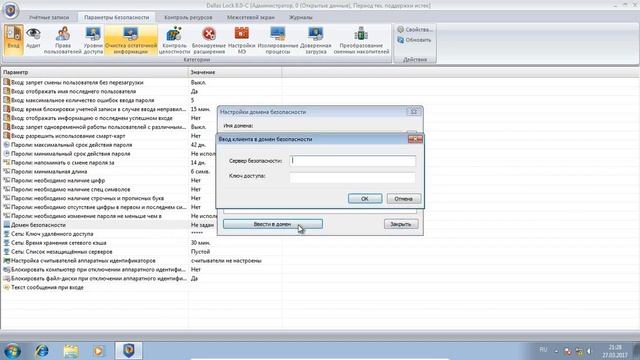Switch to Журналы tab
This screenshot has height=360, width=640.
pos(301,18)
